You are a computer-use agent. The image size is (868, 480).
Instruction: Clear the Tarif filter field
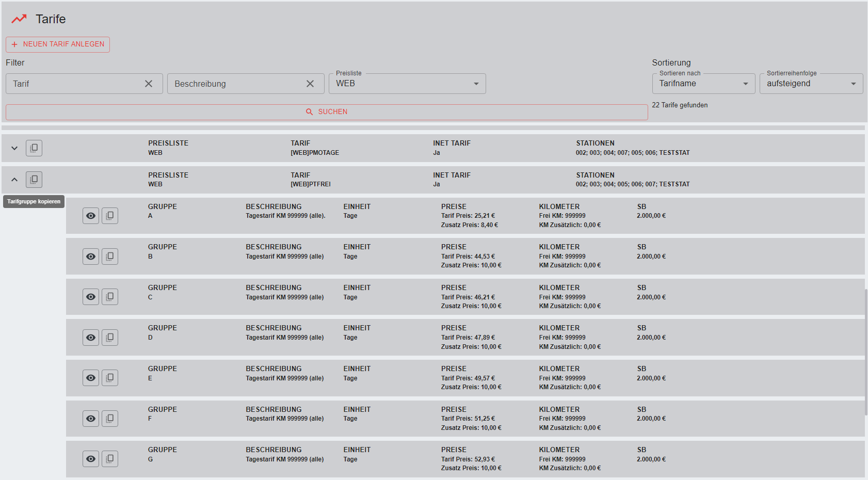(x=149, y=84)
